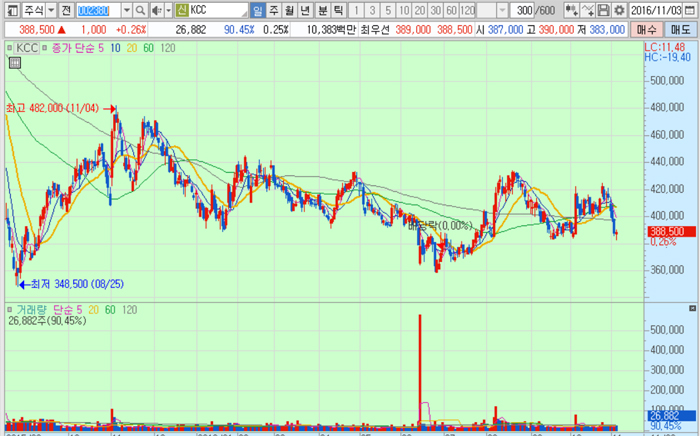This screenshot has height=436, width=700.
Task: Click the 20 moving average color label
Action: tap(133, 48)
